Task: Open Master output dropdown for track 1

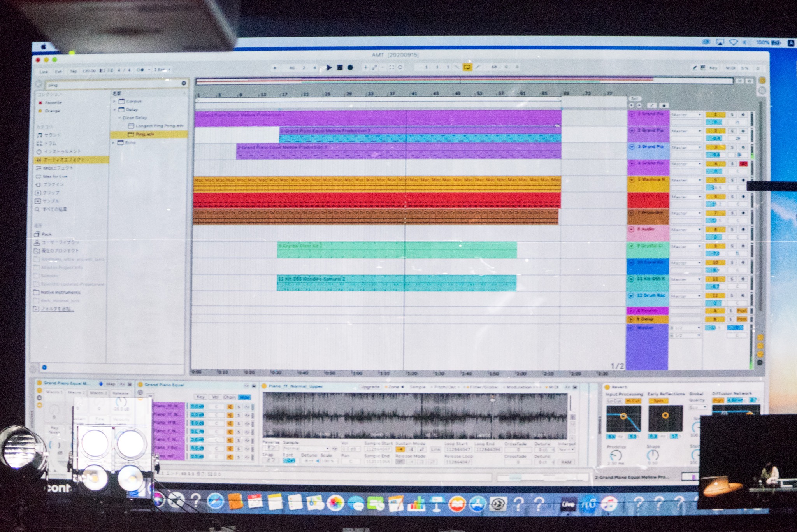Action: (x=686, y=115)
